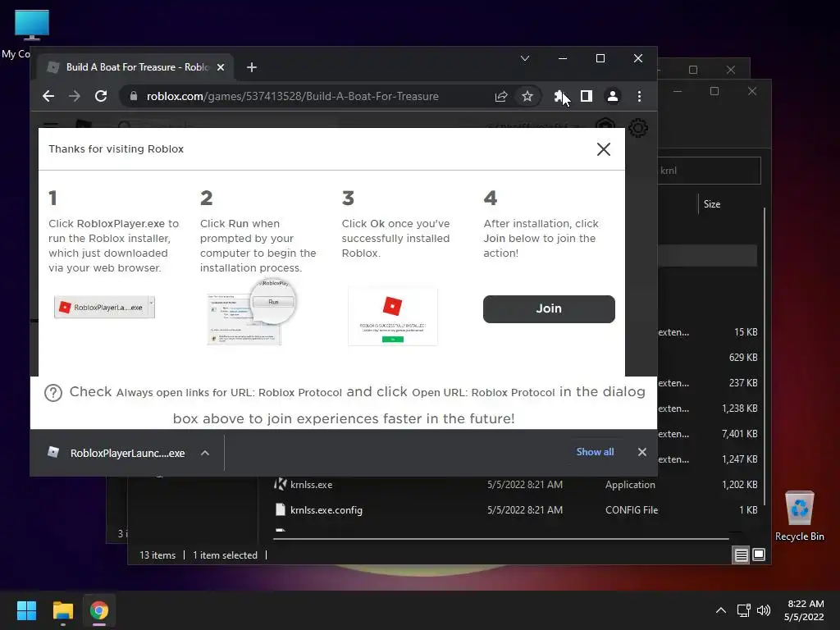
Task: View site info lock icon
Action: (x=134, y=97)
